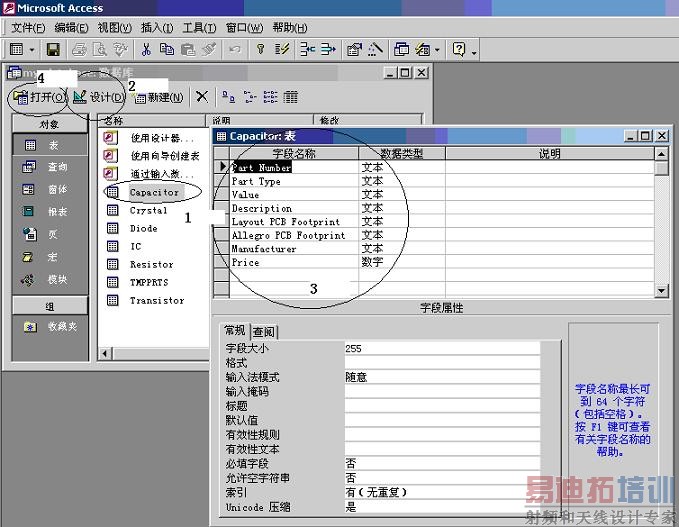Open the 编辑(E) menu

click(71, 28)
